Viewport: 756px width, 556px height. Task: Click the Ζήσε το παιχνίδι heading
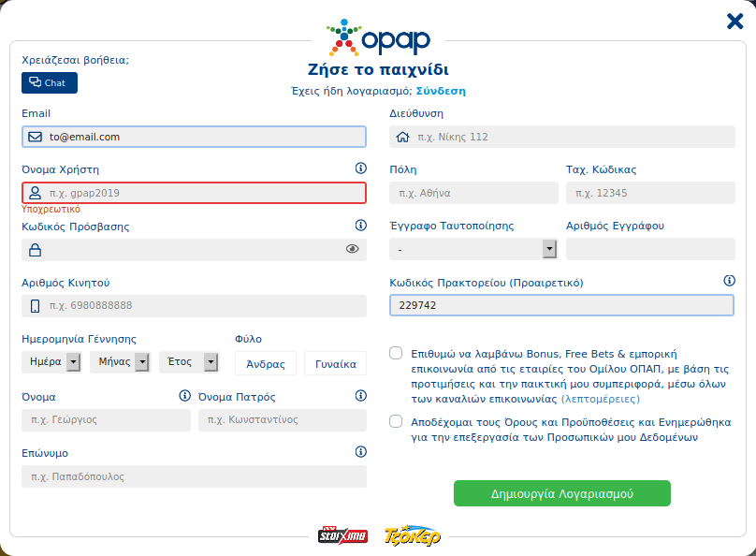click(379, 70)
